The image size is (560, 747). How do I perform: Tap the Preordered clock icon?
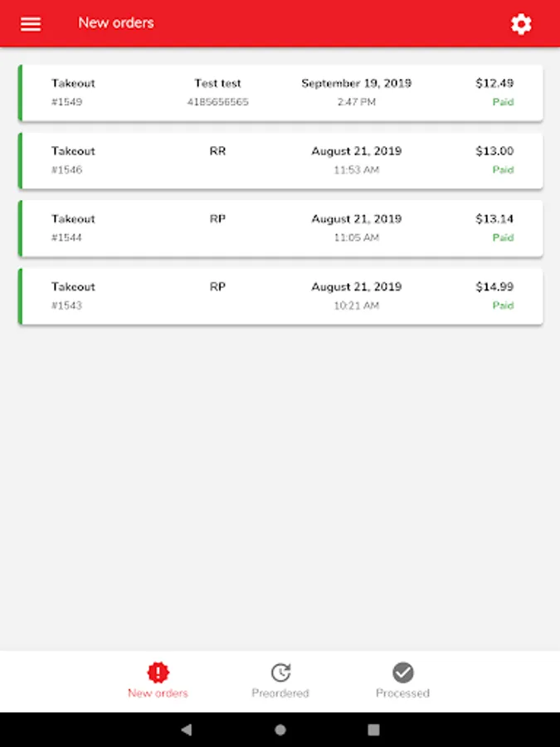tap(280, 672)
